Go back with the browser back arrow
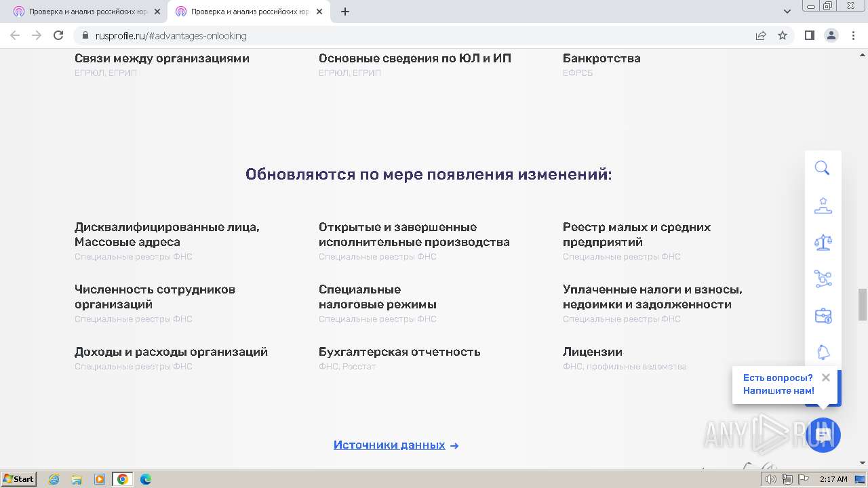 [15, 35]
